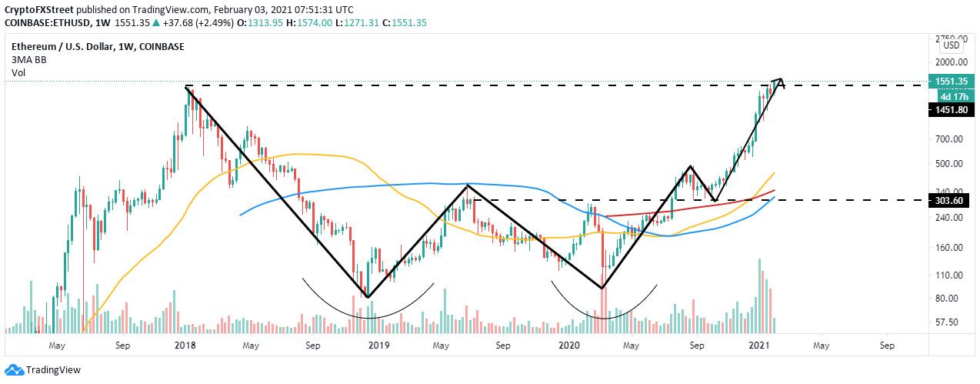This screenshot has height=384, width=980.
Task: Click the 2021 year label on the time axis
Action: click(759, 346)
